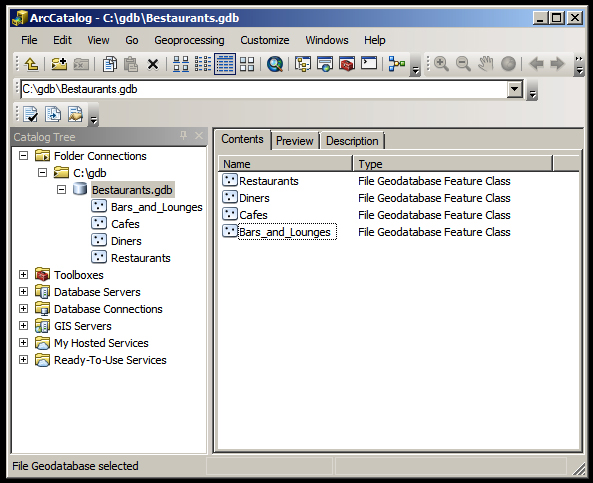This screenshot has width=593, height=483.
Task: Launch the ModelBuilder icon
Action: [x=397, y=64]
